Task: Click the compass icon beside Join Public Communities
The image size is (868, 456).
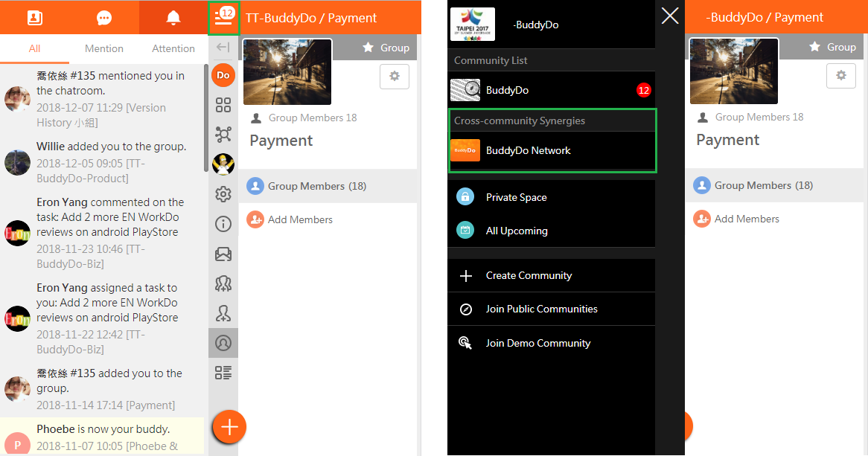Action: (x=466, y=309)
